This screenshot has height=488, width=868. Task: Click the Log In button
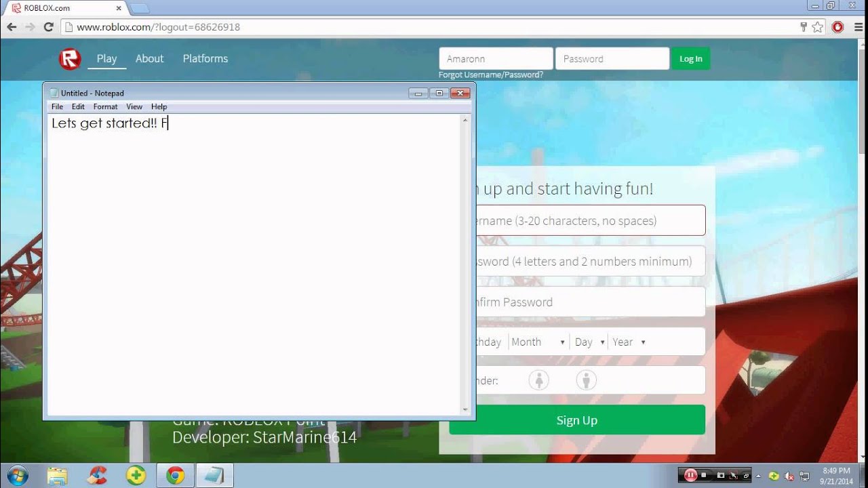point(690,59)
